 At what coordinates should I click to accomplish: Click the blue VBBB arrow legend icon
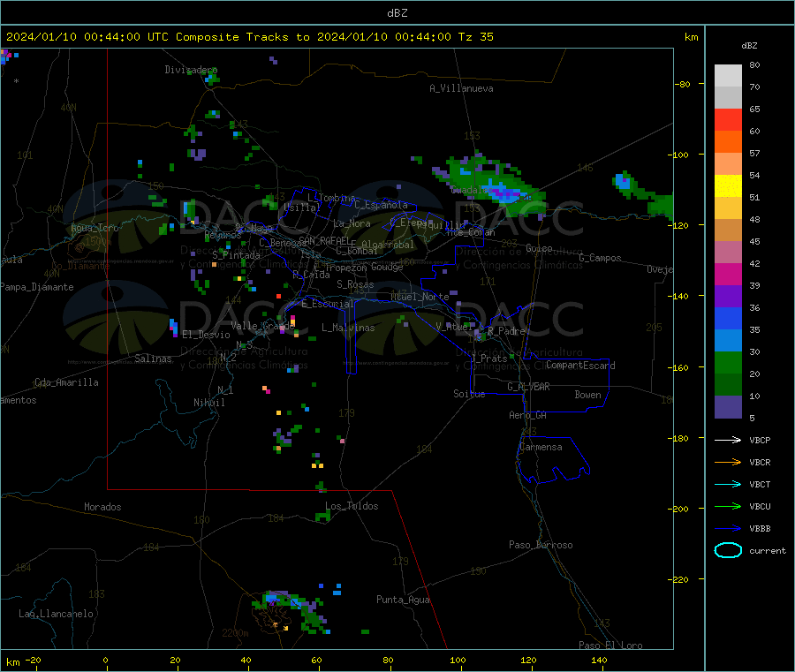coord(728,528)
